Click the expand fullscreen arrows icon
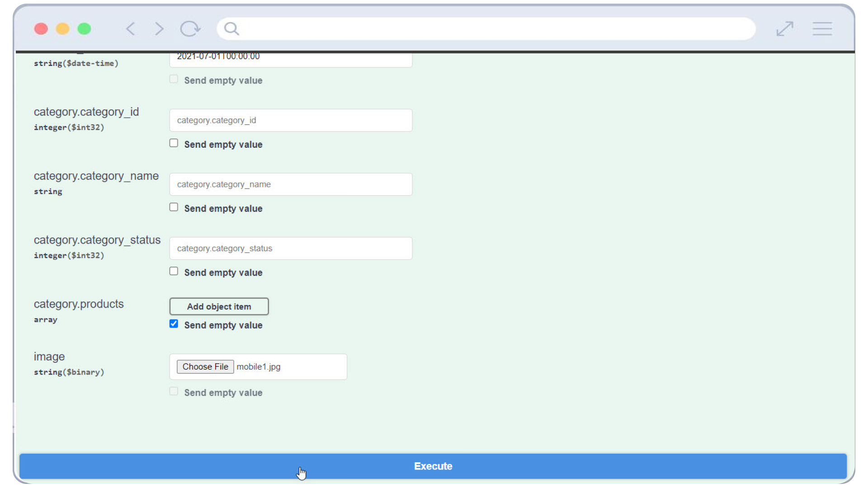The image size is (868, 488). (x=785, y=29)
